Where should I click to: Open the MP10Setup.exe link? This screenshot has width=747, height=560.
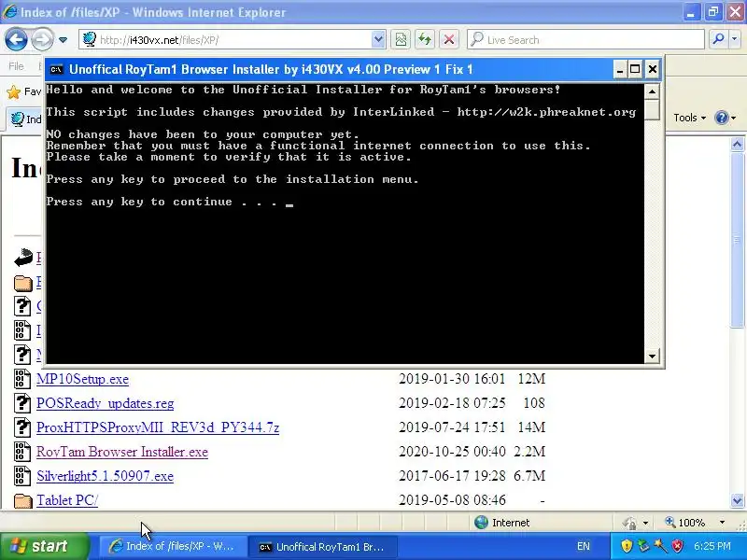pos(82,379)
